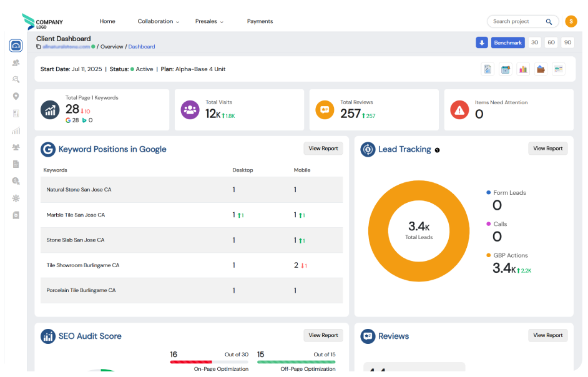588x377 pixels.
Task: Open the wallet icon in status bar
Action: [x=541, y=69]
